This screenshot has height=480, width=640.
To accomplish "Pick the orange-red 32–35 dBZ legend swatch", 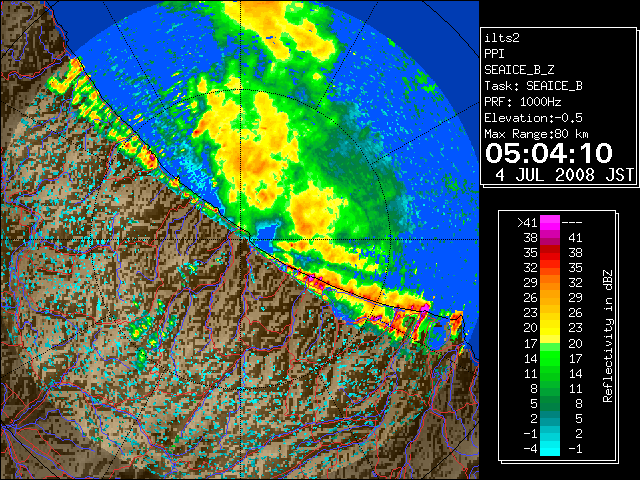I will click(550, 268).
